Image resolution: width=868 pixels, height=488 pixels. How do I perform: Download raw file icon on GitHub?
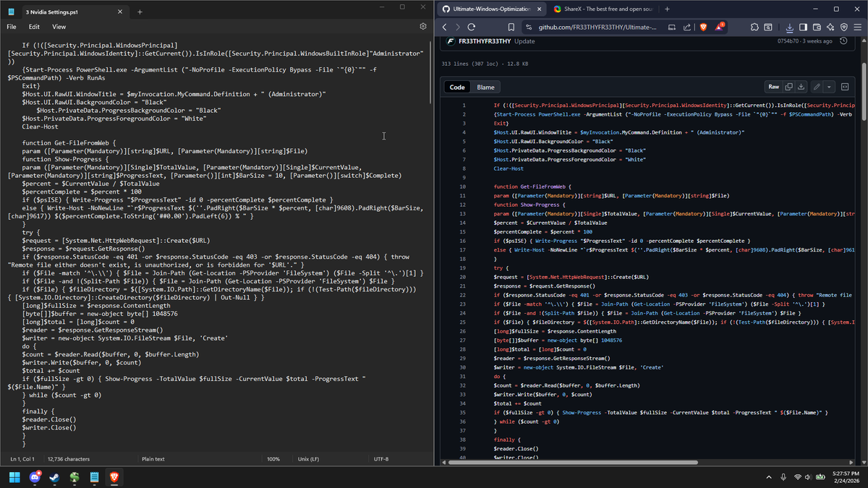[x=801, y=87]
